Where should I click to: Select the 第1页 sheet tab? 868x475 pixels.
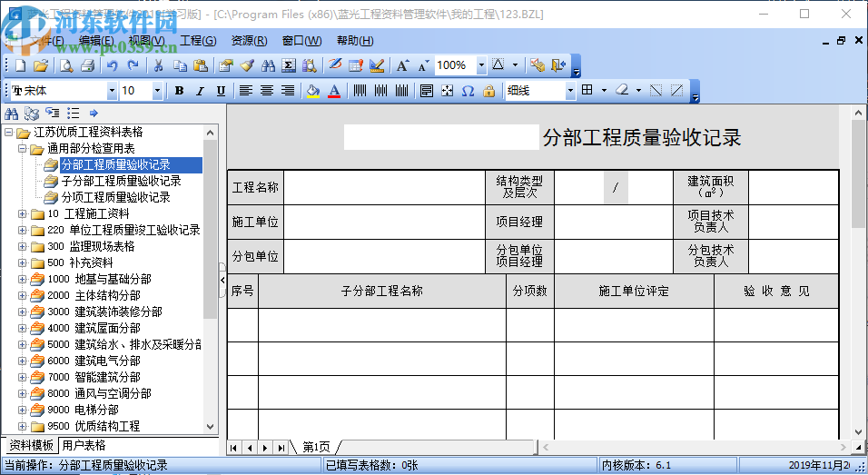tap(316, 447)
